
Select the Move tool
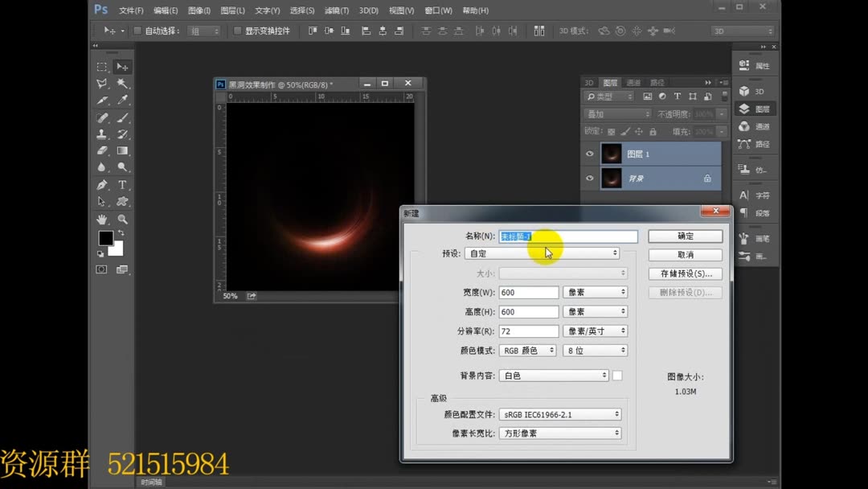(x=121, y=67)
